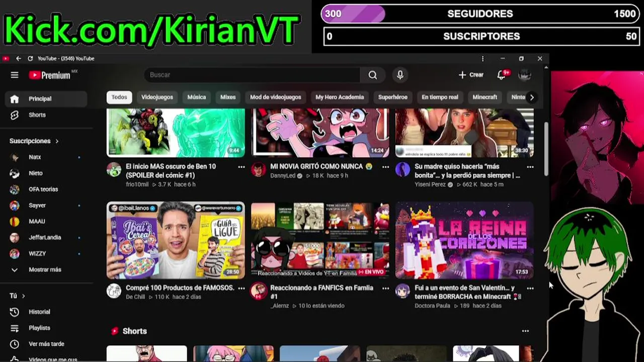The width and height of the screenshot is (644, 362).
Task: Open La Reina de los Corazones thumbnail
Action: tap(464, 240)
